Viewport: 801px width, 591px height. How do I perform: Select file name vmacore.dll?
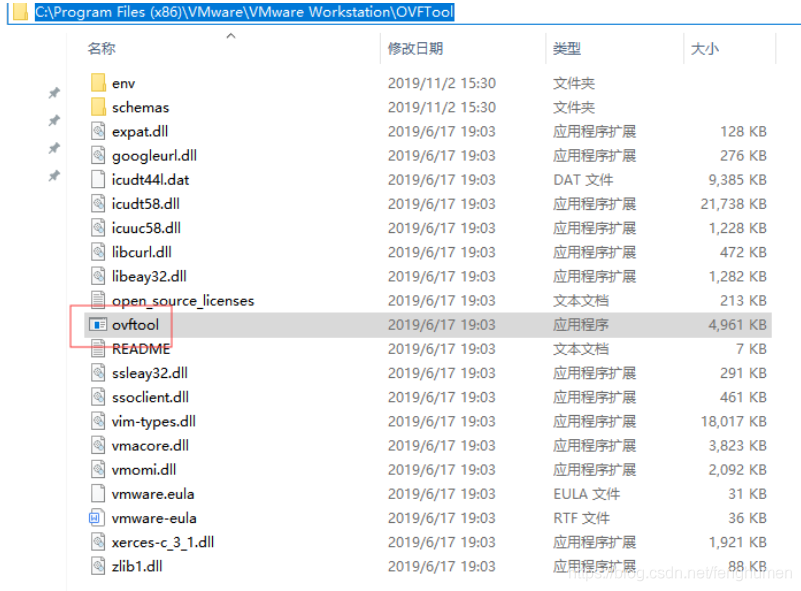(x=150, y=445)
